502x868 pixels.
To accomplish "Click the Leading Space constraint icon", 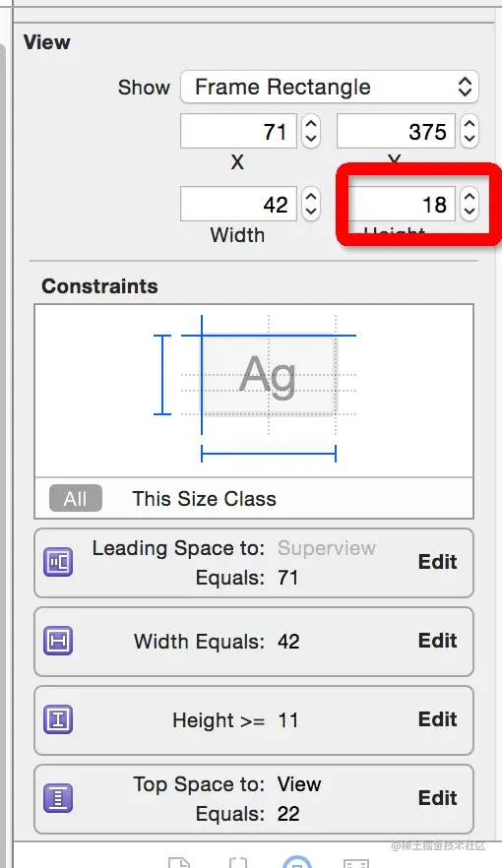I will [x=58, y=562].
